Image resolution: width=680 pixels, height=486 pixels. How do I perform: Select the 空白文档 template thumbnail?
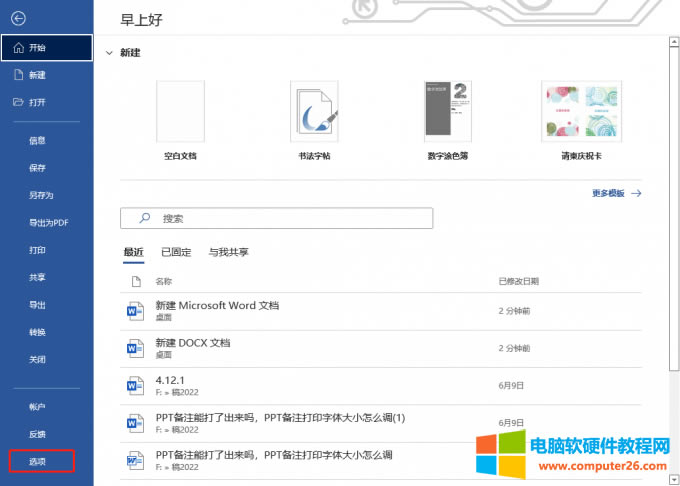180,113
